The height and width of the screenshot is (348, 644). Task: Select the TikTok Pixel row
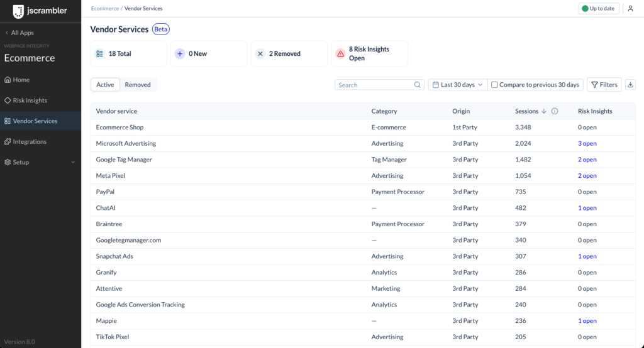pyautogui.click(x=363, y=337)
